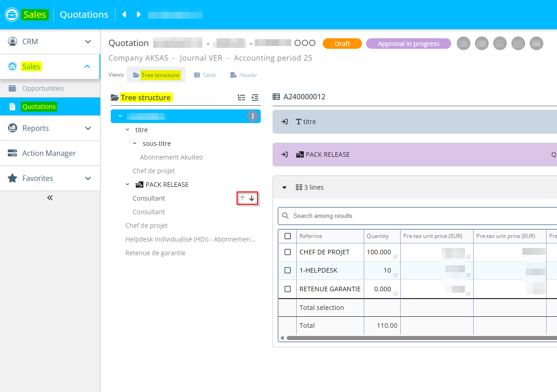Open three-dot menu on selected tree node

253,116
